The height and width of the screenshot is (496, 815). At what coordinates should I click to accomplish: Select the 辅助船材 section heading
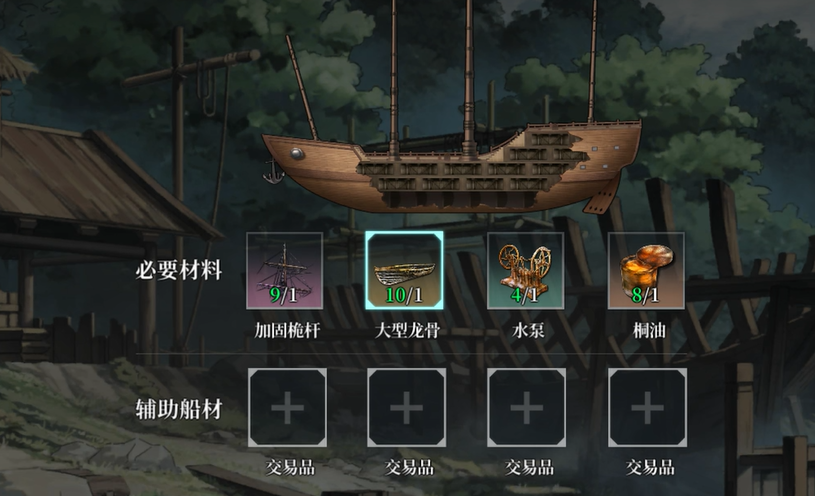click(x=179, y=409)
